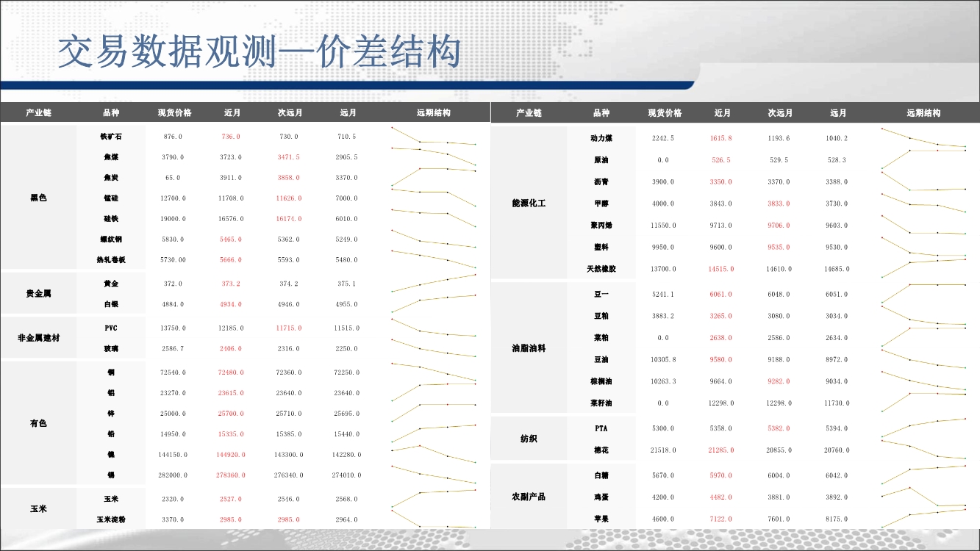Select the 螺纹钢 row label
The image size is (980, 551).
[x=111, y=240]
